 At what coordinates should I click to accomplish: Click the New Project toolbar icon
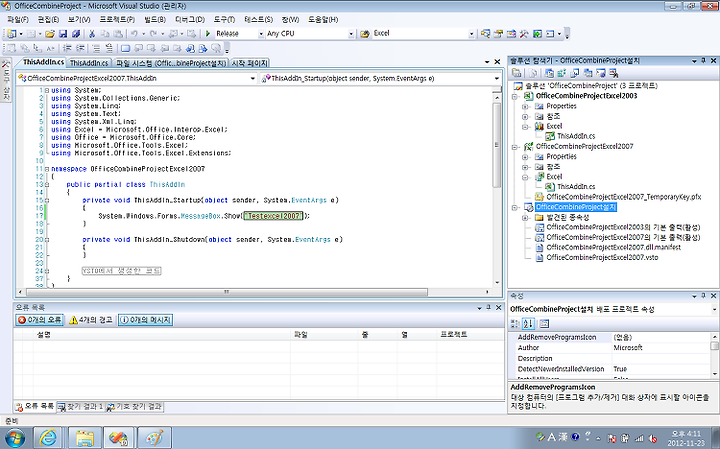coord(11,34)
